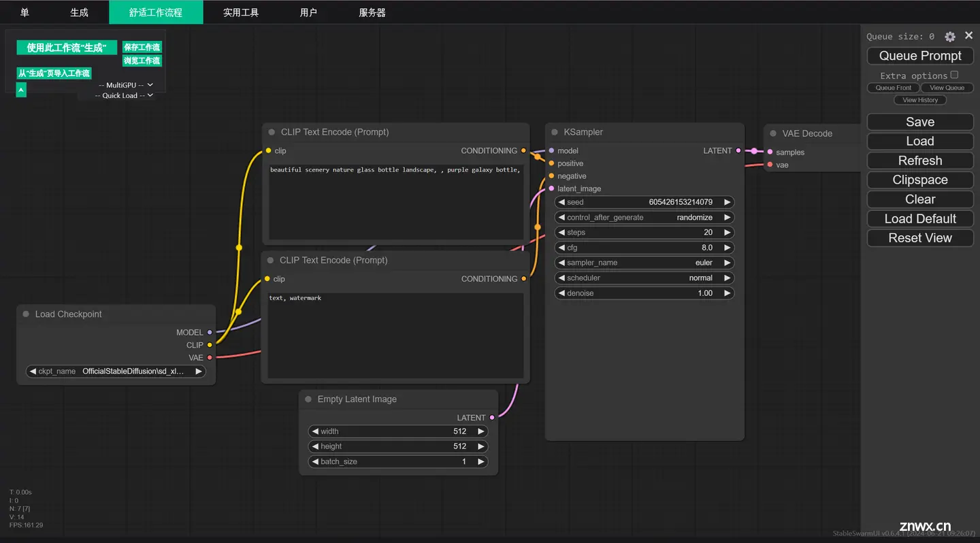Increase the seed value with right arrow

[x=727, y=202]
